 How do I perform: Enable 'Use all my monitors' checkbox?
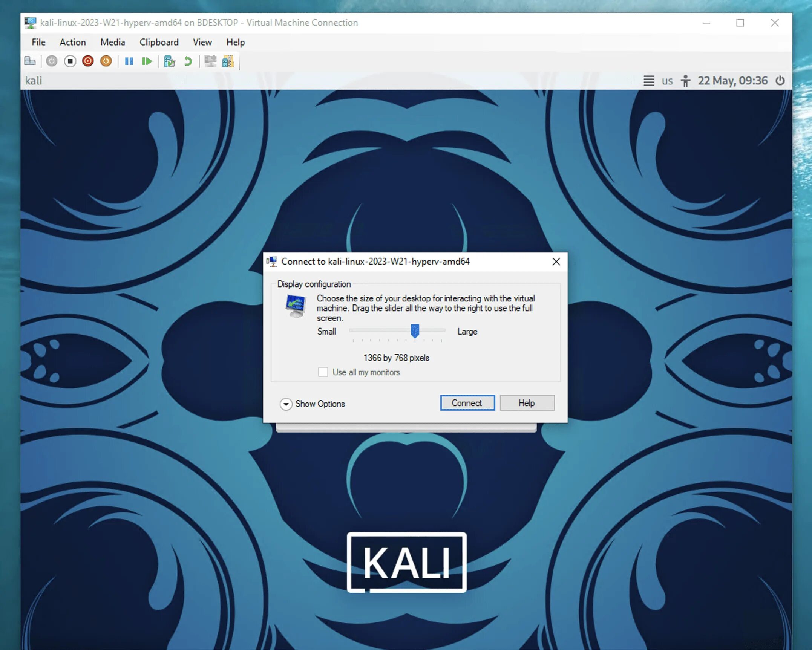pyautogui.click(x=323, y=372)
